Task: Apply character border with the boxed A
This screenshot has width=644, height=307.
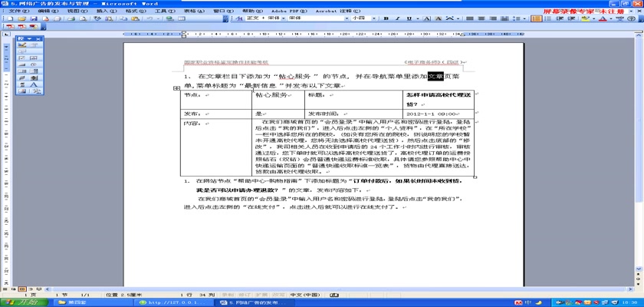Action: (427, 18)
